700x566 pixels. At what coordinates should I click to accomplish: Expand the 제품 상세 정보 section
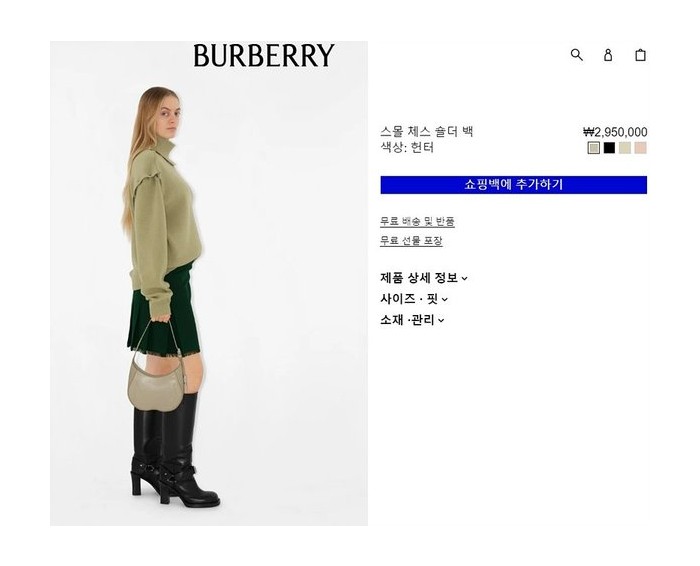423,278
